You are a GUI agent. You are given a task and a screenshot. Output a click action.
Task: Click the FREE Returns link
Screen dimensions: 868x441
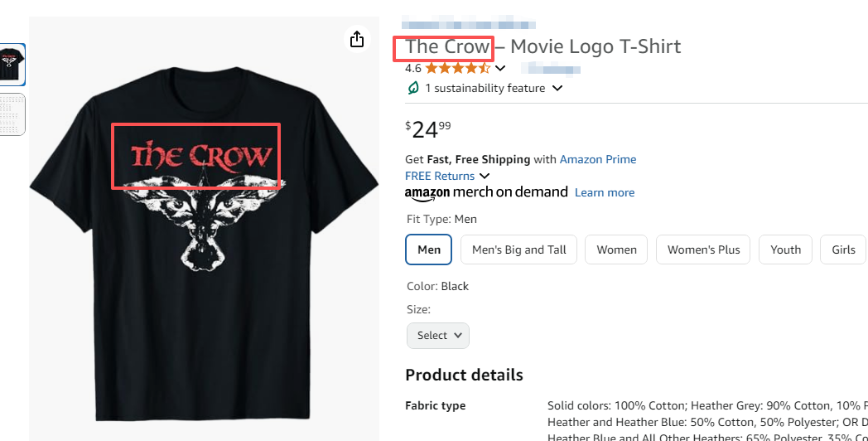click(x=440, y=176)
